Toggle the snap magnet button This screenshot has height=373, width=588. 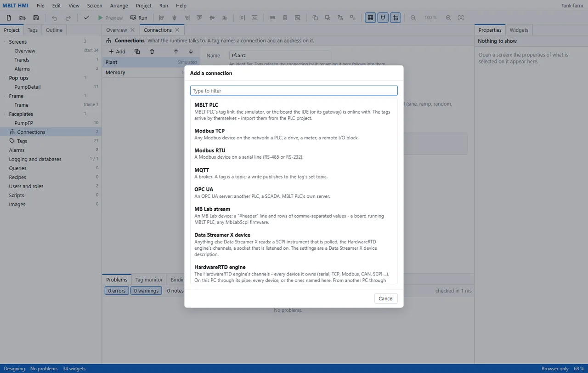[x=383, y=17]
